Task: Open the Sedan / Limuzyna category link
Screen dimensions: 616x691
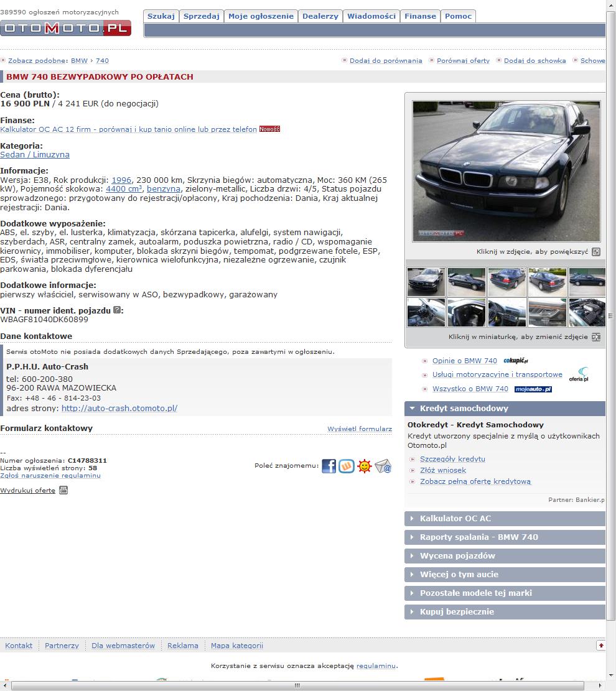Action: coord(35,155)
